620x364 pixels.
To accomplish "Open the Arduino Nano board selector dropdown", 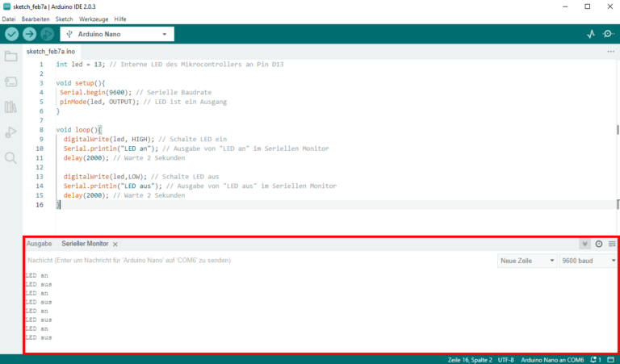I will 117,34.
